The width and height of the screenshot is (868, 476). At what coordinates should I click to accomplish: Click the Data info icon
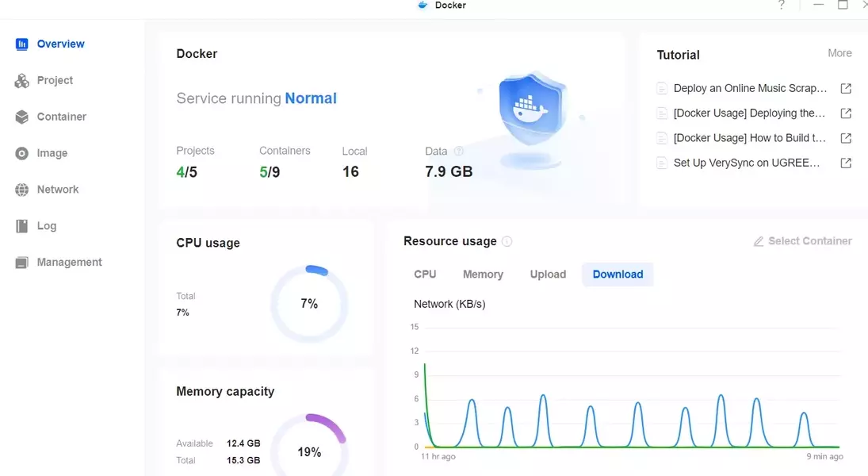[458, 151]
